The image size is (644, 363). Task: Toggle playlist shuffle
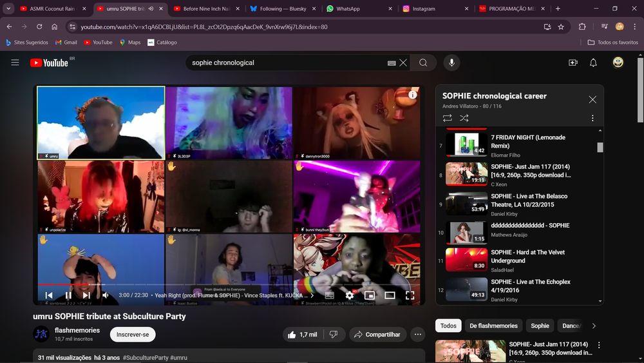coord(464,118)
